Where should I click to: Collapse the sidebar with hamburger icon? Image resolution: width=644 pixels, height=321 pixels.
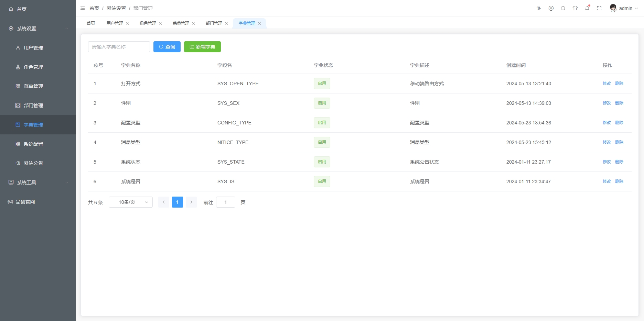tap(83, 8)
